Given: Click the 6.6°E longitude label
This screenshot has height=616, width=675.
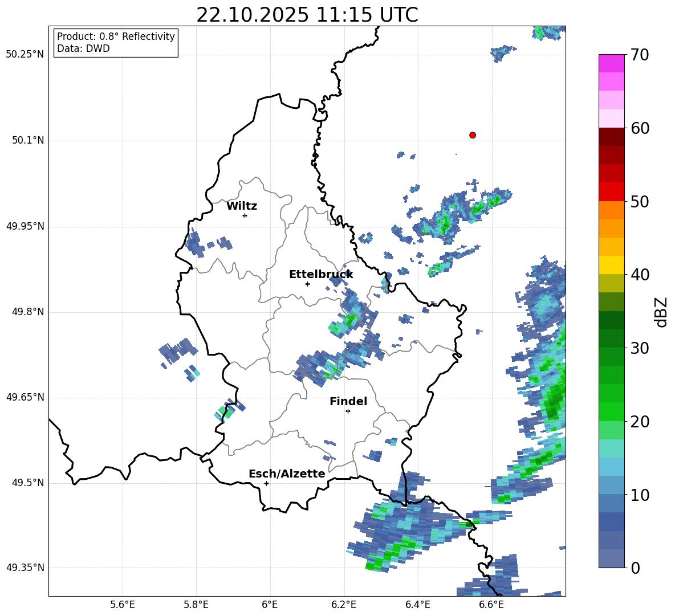Looking at the screenshot, I should coord(491,605).
